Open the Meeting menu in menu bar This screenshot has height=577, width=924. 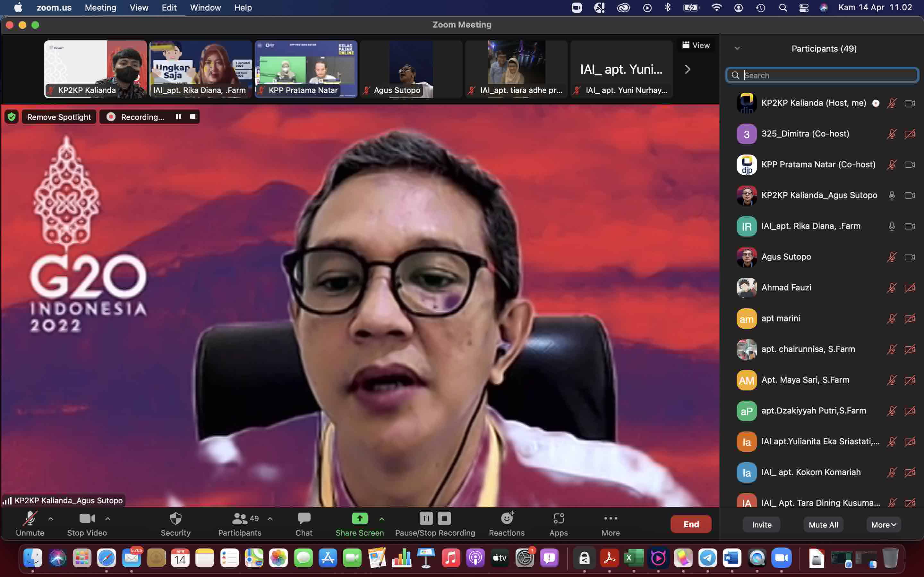pyautogui.click(x=100, y=8)
